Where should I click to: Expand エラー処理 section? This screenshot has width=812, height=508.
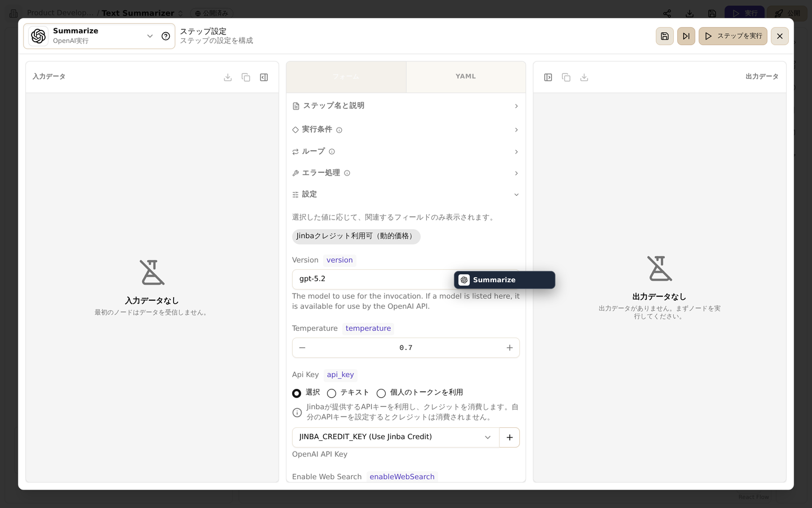coord(406,173)
